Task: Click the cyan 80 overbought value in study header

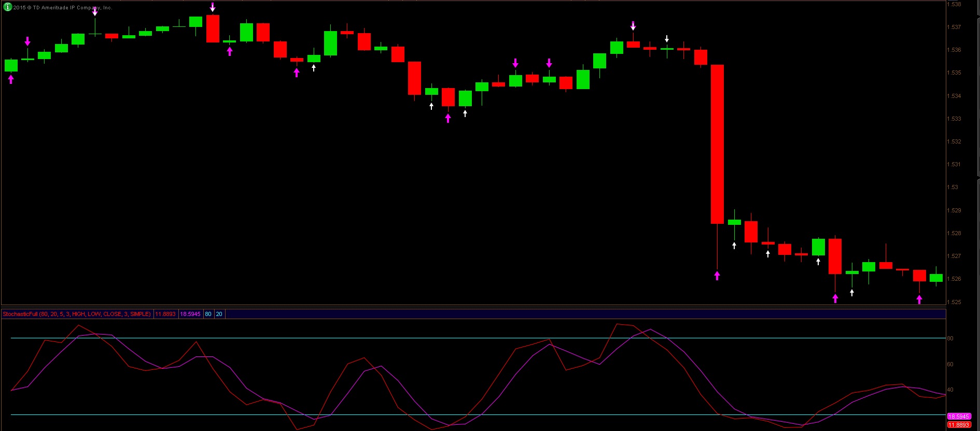Action: coord(208,314)
